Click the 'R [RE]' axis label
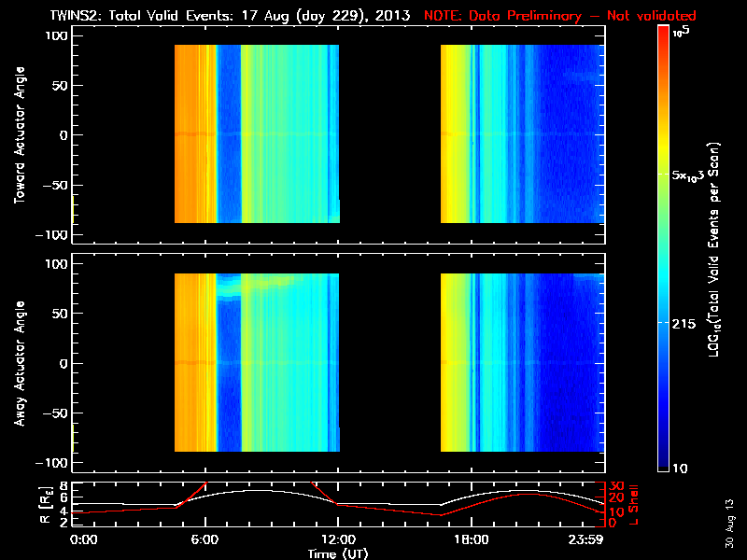The height and width of the screenshot is (560, 747). pos(45,505)
